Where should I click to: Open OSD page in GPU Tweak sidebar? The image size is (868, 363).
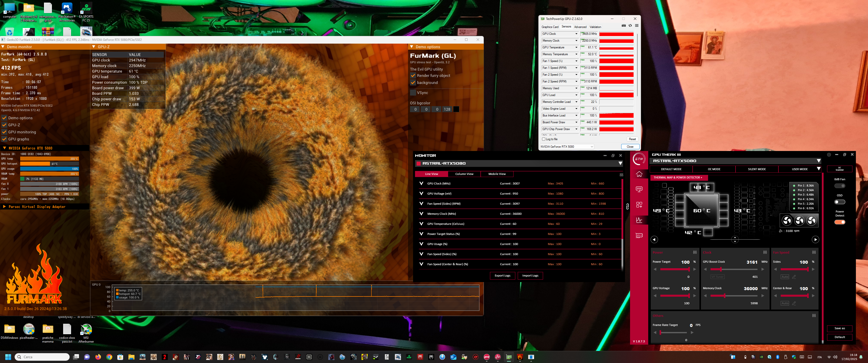point(639,189)
